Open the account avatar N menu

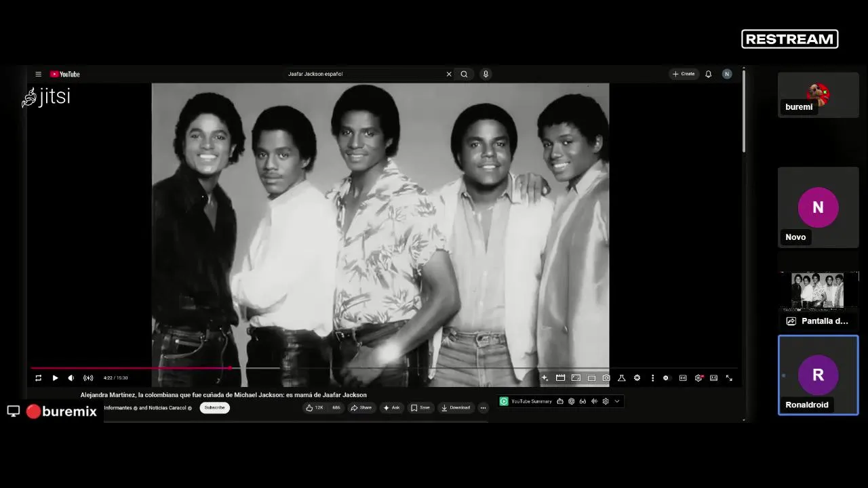tap(727, 74)
